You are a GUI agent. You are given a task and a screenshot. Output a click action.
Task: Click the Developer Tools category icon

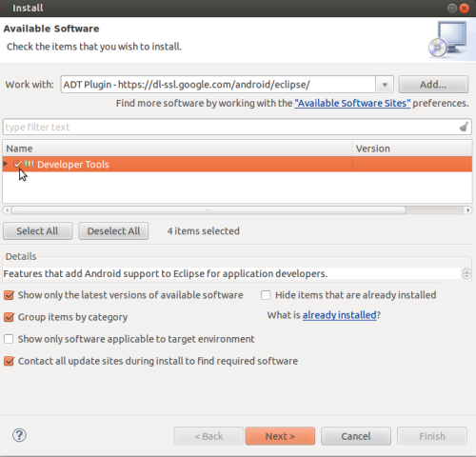pyautogui.click(x=30, y=164)
